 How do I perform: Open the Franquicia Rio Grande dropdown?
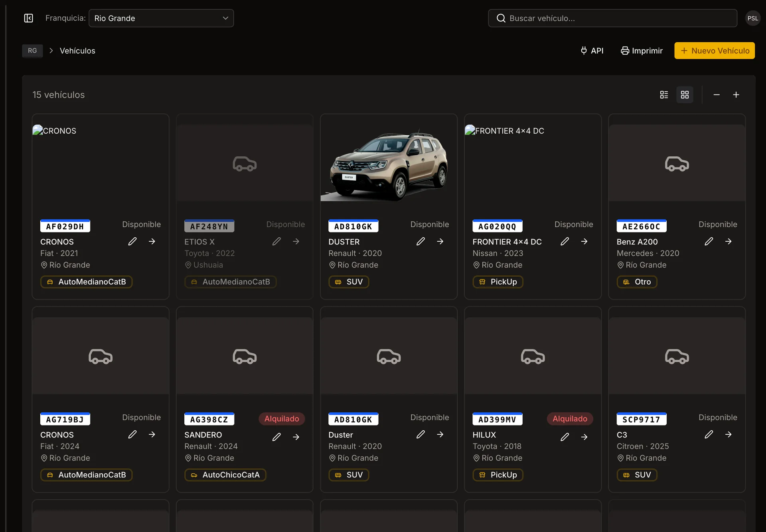pyautogui.click(x=161, y=18)
